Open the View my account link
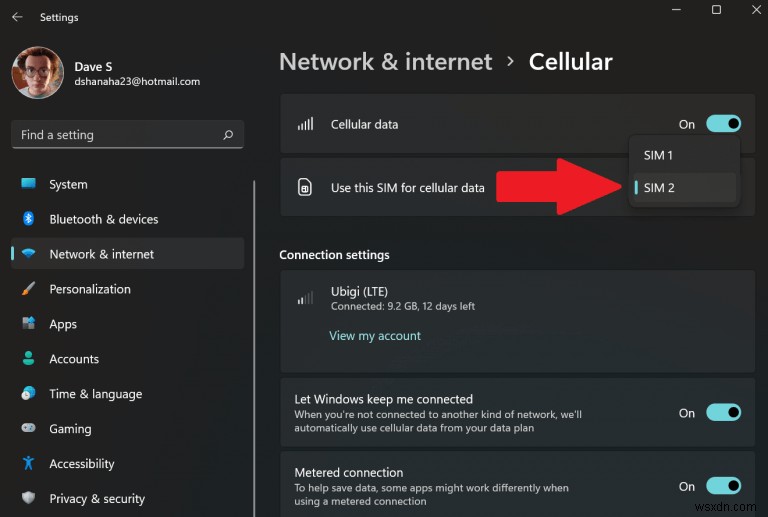Image resolution: width=768 pixels, height=517 pixels. (375, 336)
